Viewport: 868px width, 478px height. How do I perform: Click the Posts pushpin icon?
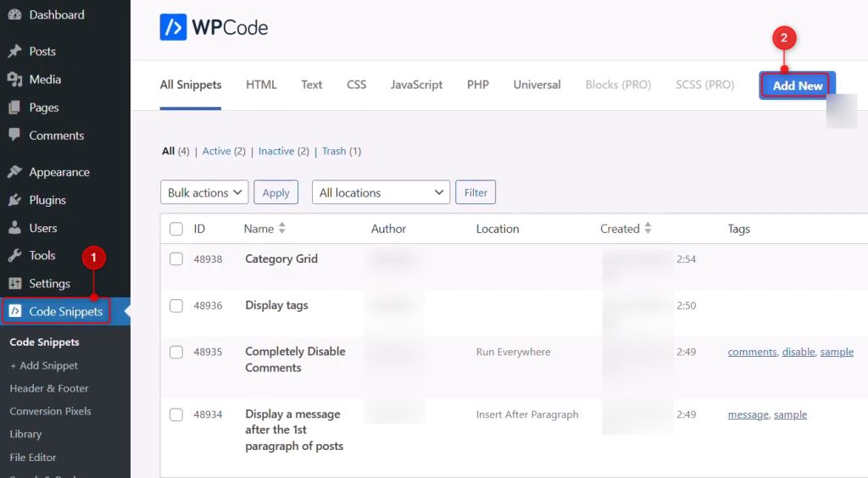pyautogui.click(x=15, y=52)
